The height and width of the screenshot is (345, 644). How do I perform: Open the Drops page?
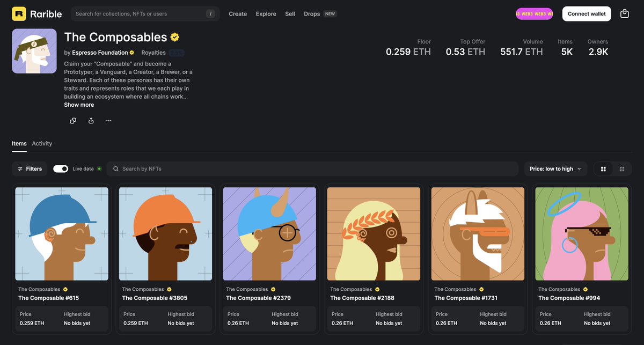coord(312,14)
